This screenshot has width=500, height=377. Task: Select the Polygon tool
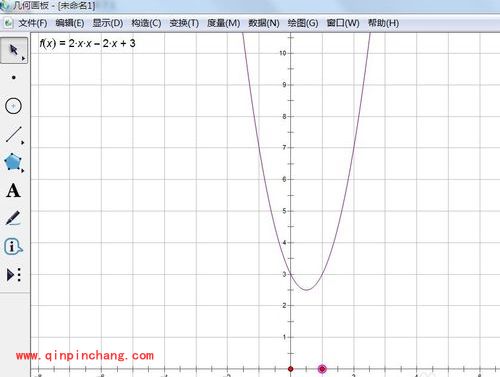pos(13,162)
